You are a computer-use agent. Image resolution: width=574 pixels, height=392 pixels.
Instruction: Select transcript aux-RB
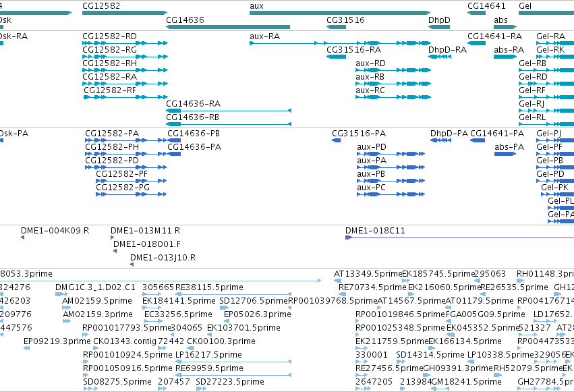[x=393, y=84]
